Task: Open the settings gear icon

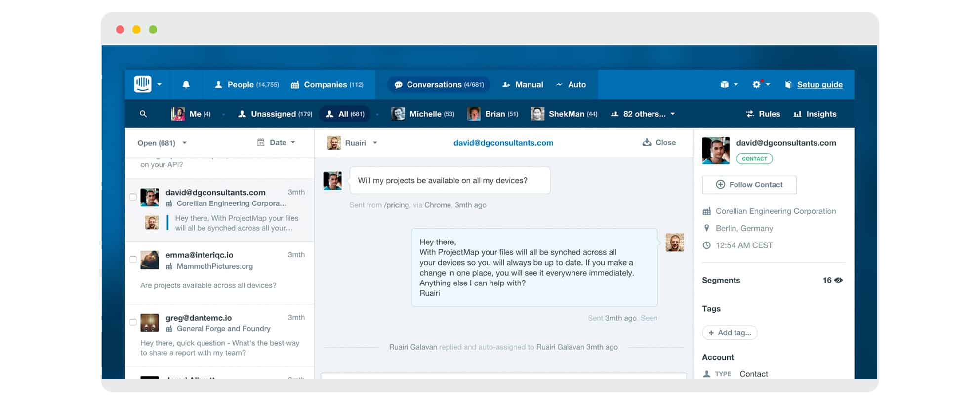Action: [x=756, y=84]
